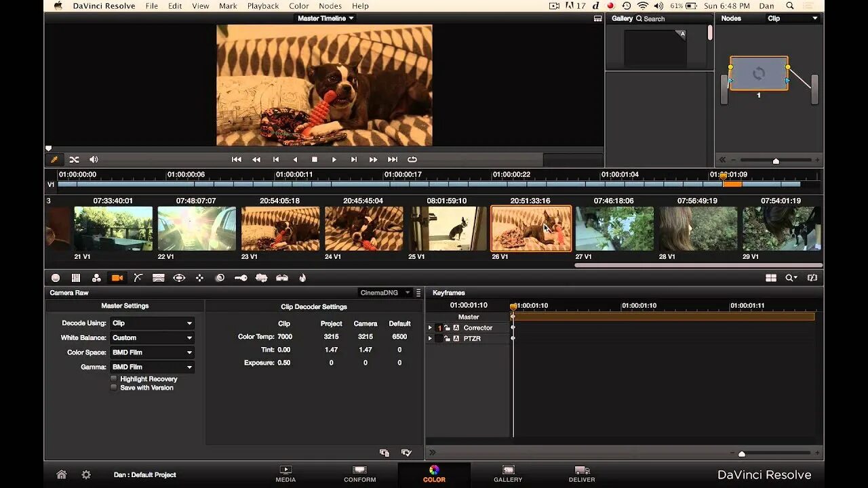Viewport: 868px width, 488px height.
Task: Click the viewer scrub bar handle
Action: click(x=48, y=148)
